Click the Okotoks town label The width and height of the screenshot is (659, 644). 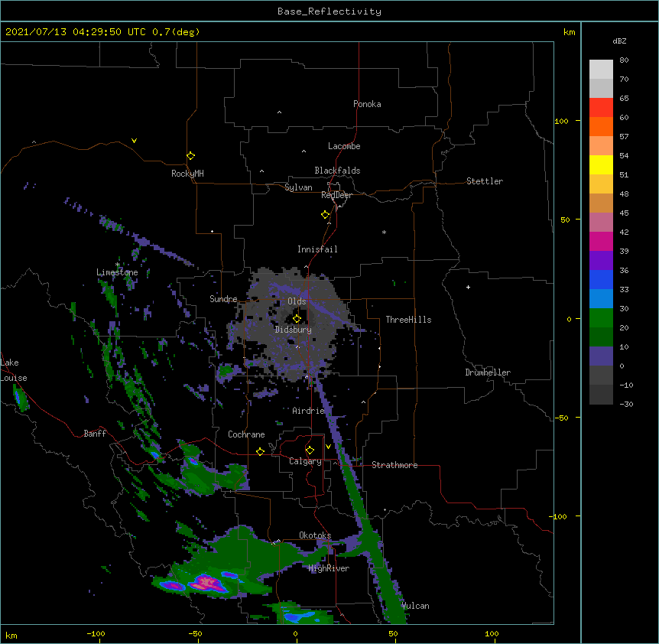[x=315, y=535]
